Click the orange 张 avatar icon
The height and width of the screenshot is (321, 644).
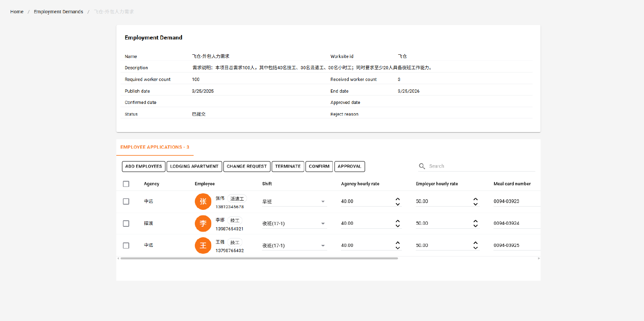click(203, 201)
